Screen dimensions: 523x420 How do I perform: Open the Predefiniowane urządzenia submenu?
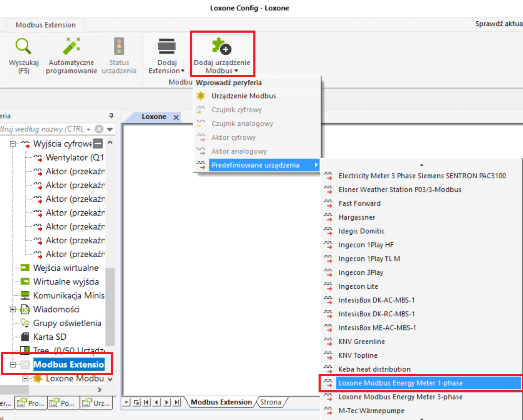point(255,165)
